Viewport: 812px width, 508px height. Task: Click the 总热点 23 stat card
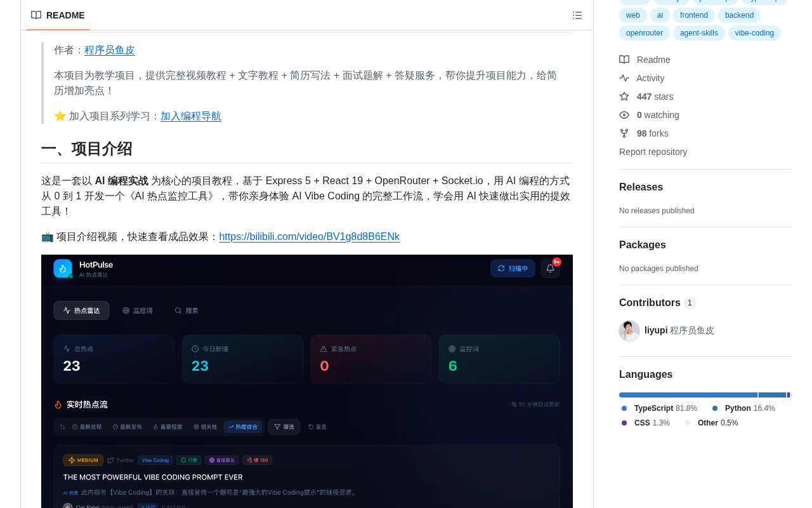tap(114, 359)
